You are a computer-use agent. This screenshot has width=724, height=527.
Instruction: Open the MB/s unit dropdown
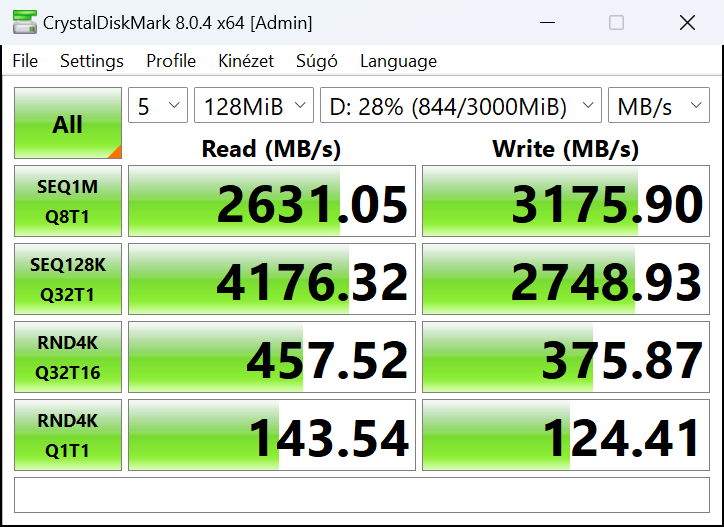[659, 105]
